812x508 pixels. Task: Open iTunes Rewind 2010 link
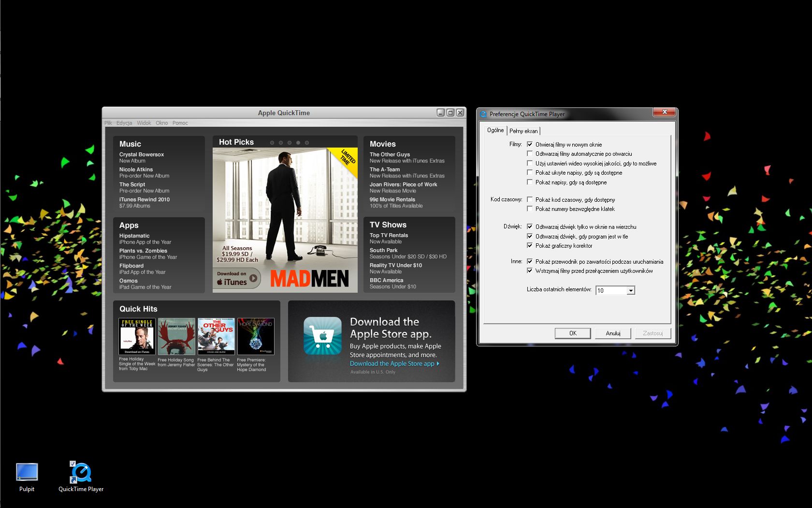tap(145, 202)
